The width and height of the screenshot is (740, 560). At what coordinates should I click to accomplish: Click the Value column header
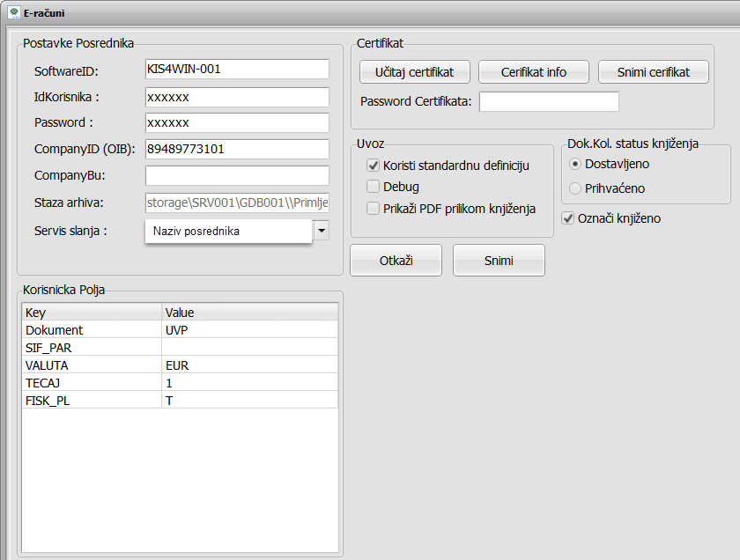pos(250,313)
